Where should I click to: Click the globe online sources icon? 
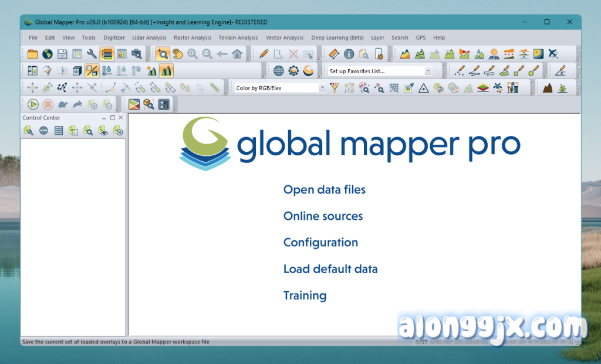coord(47,54)
